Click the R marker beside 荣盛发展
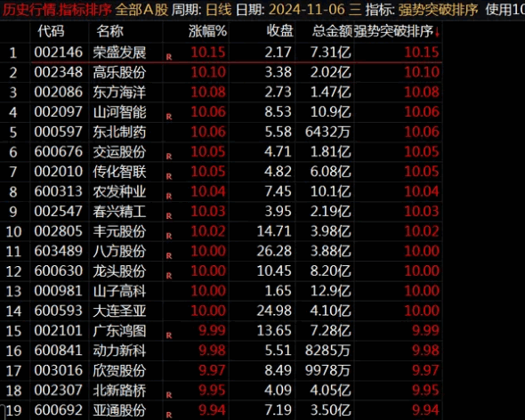The height and width of the screenshot is (420, 525). click(x=169, y=57)
